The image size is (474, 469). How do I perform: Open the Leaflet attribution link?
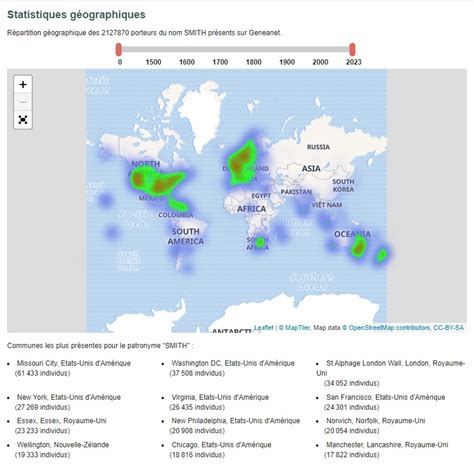(x=264, y=328)
